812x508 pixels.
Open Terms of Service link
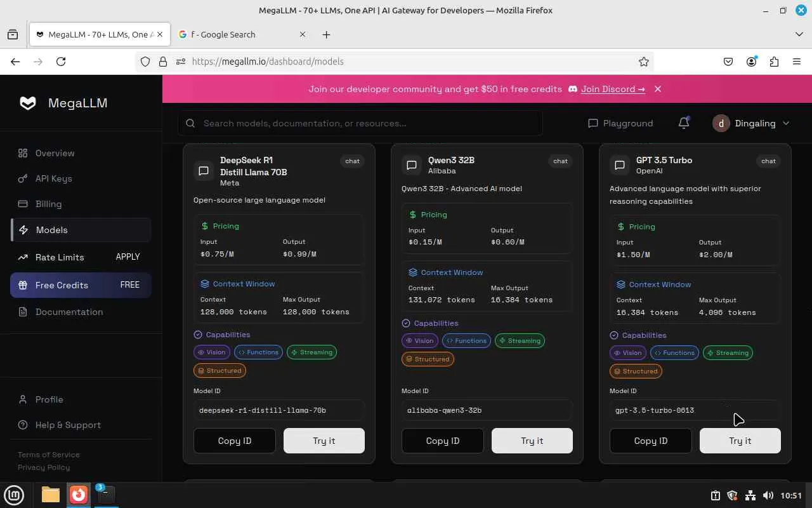point(49,455)
